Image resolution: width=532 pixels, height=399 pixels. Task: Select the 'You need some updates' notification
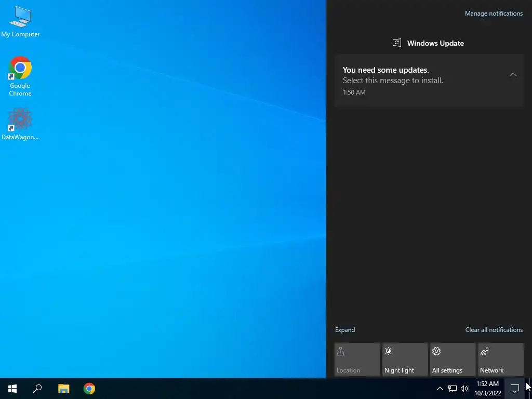(x=429, y=81)
